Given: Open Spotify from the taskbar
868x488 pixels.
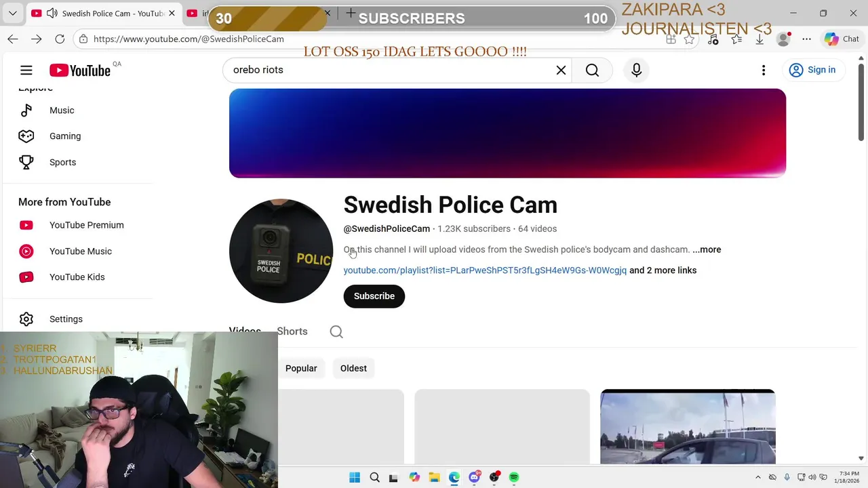Looking at the screenshot, I should click(x=514, y=477).
